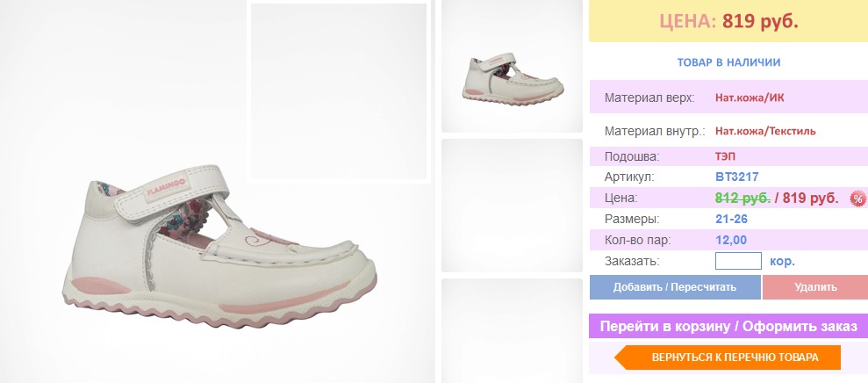The height and width of the screenshot is (383, 868).
Task: Click Нат.кожа/ИК upper material value
Action: coord(750,98)
